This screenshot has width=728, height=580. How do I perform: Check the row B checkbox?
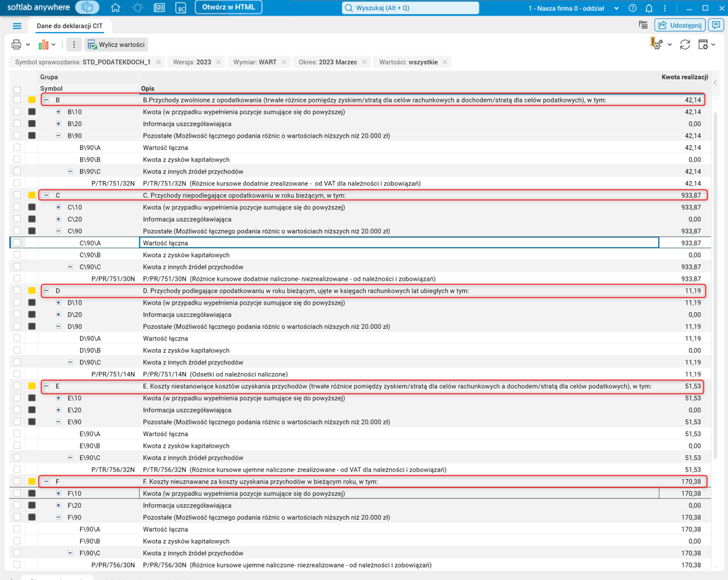[x=17, y=99]
